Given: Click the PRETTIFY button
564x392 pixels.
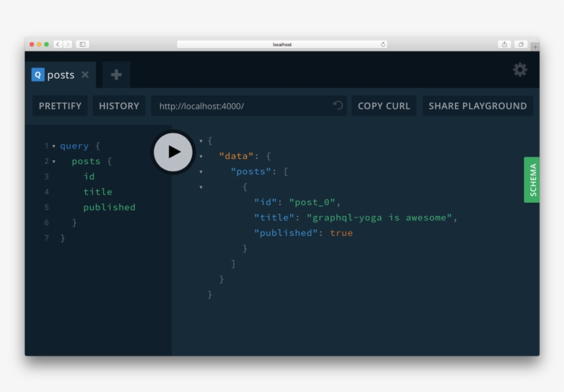Looking at the screenshot, I should pos(60,106).
